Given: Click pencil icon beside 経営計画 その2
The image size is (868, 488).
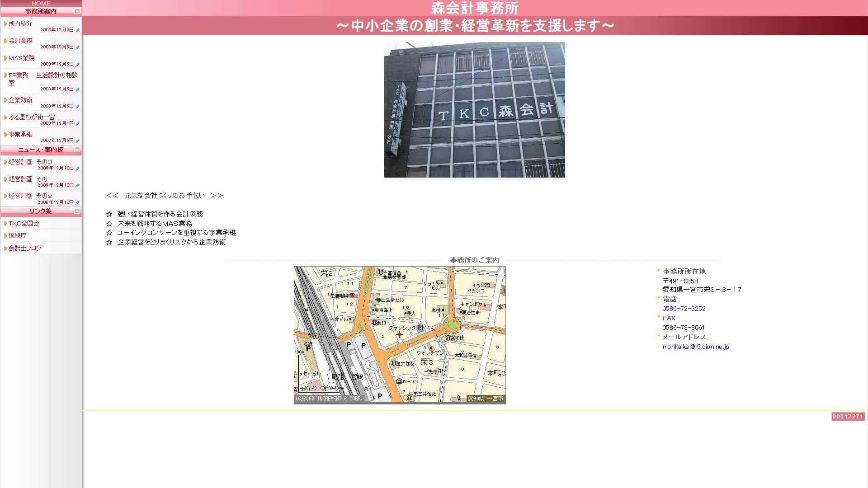Looking at the screenshot, I should tap(77, 203).
